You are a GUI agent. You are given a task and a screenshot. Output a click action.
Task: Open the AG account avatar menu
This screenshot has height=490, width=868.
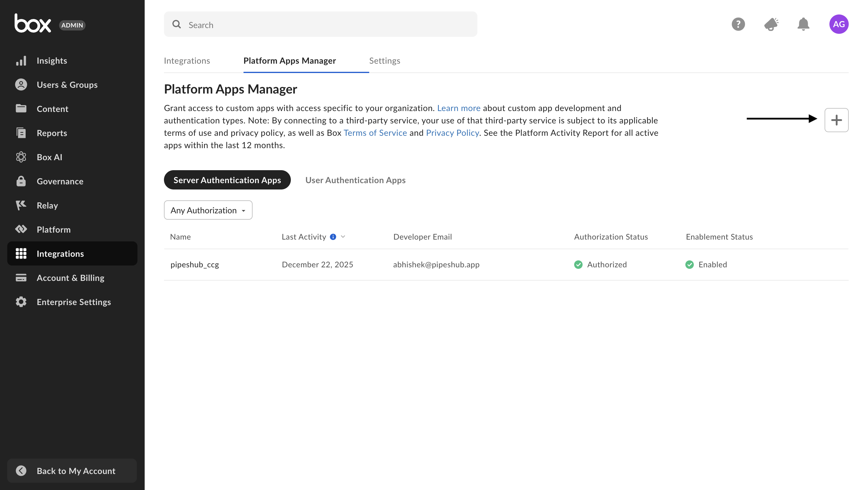(839, 24)
